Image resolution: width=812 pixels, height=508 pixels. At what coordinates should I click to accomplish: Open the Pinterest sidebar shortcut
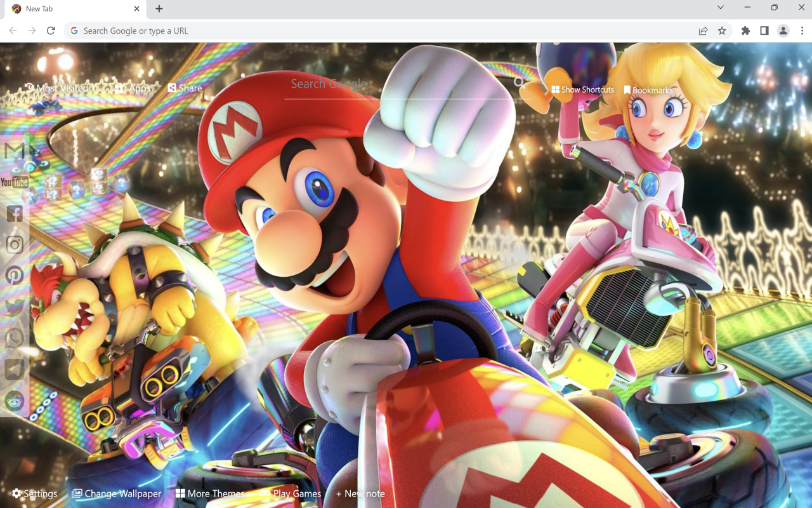tap(14, 276)
